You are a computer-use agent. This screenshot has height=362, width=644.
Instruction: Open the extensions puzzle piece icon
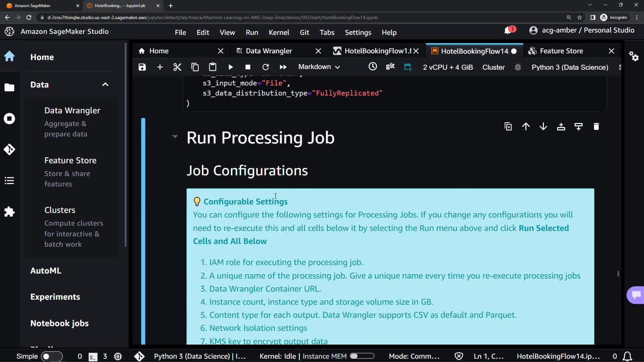[9, 212]
